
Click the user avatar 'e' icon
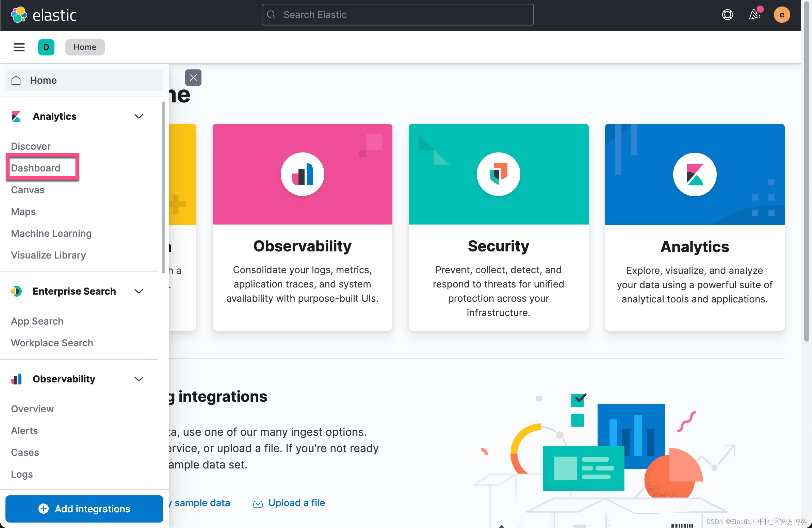tap(781, 15)
